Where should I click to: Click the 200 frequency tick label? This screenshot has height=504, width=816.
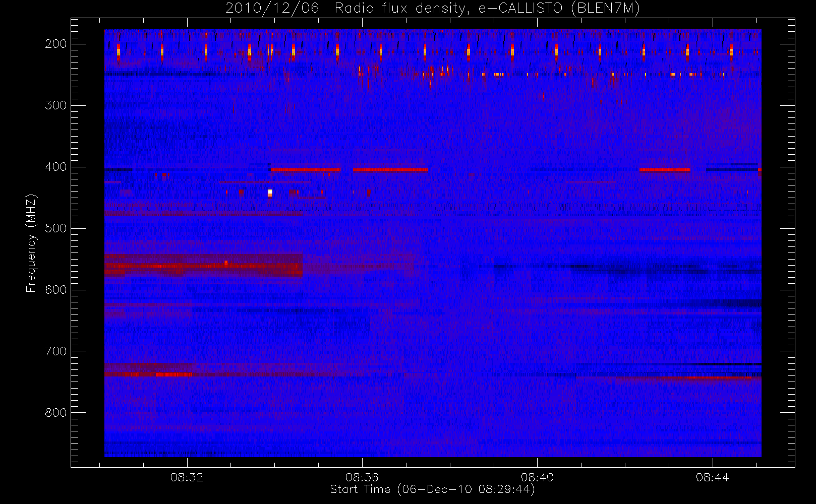tap(56, 44)
